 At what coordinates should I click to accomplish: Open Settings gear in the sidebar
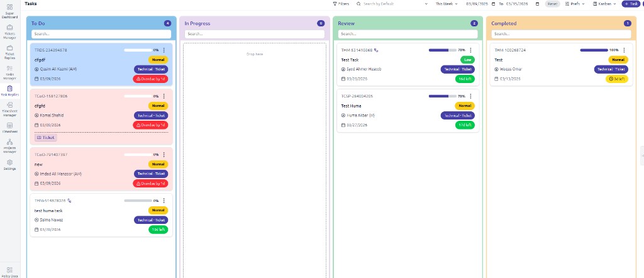[9, 165]
